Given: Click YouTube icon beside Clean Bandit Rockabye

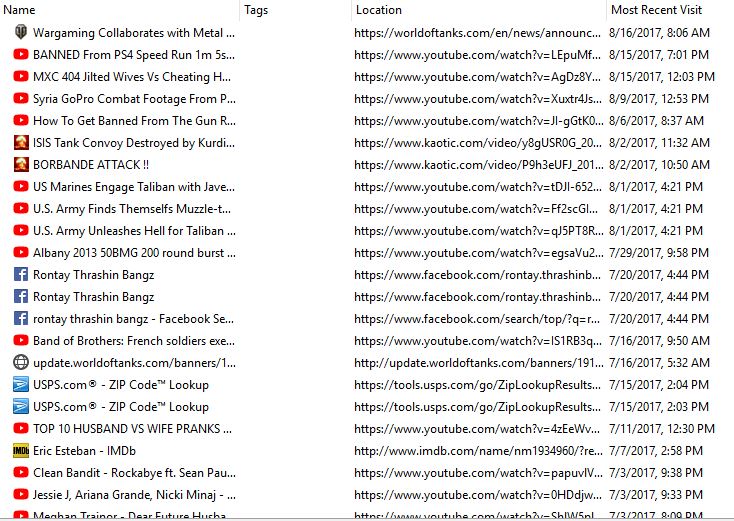Looking at the screenshot, I should coord(21,472).
